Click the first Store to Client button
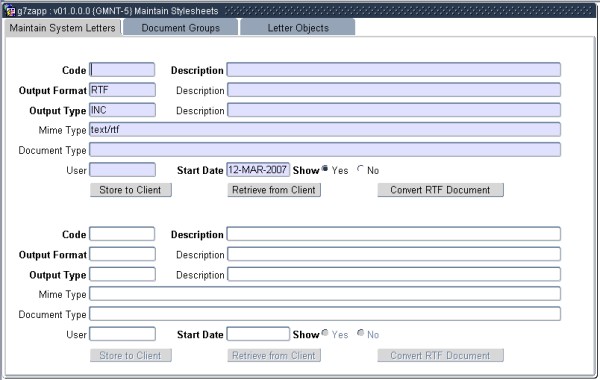 coord(130,190)
